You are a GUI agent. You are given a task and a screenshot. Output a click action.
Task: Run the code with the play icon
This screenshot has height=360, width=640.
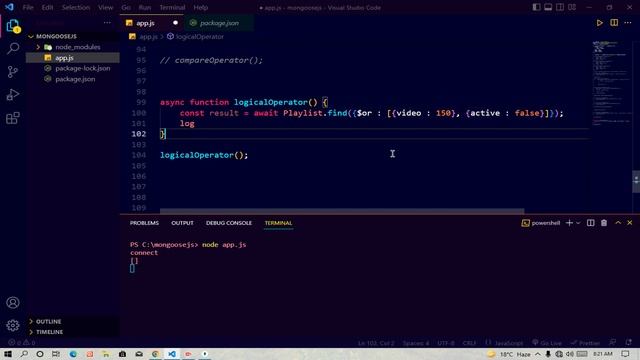click(600, 23)
